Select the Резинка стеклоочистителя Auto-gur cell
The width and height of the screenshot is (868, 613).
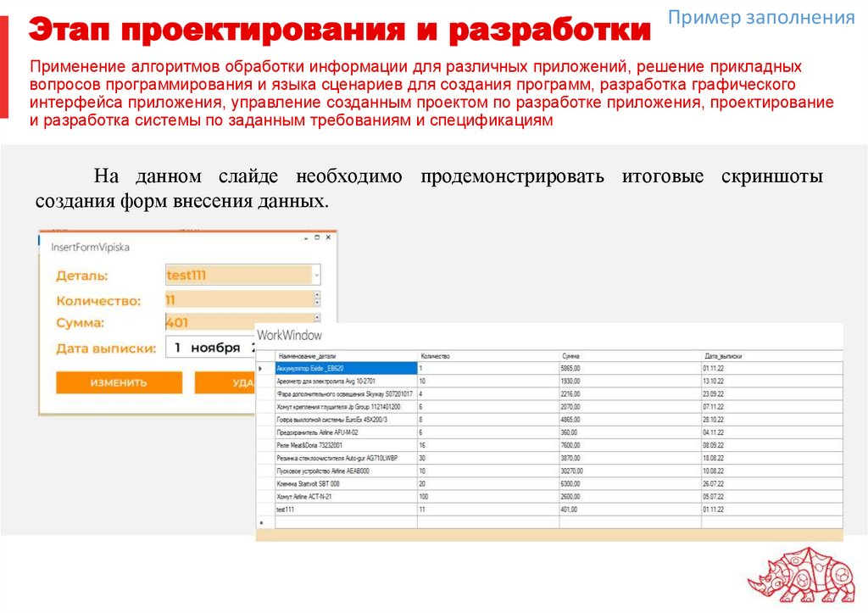(x=346, y=458)
